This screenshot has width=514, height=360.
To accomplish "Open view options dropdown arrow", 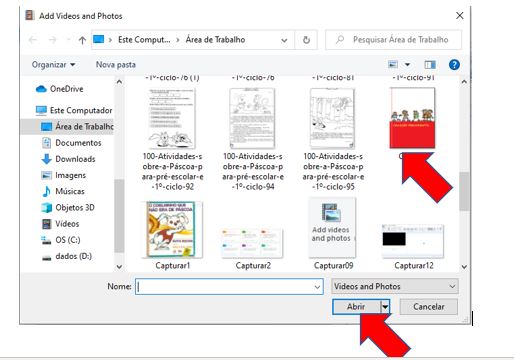I will click(407, 64).
